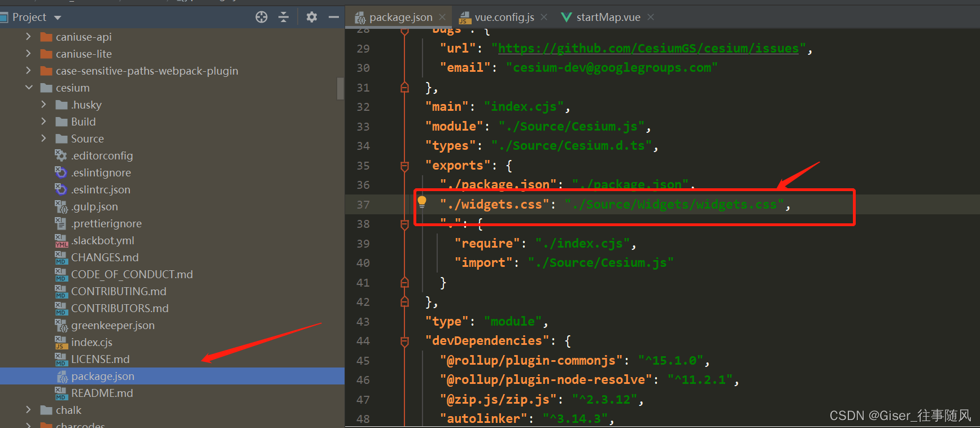Close the package.json tab
This screenshot has height=428, width=980.
[442, 18]
